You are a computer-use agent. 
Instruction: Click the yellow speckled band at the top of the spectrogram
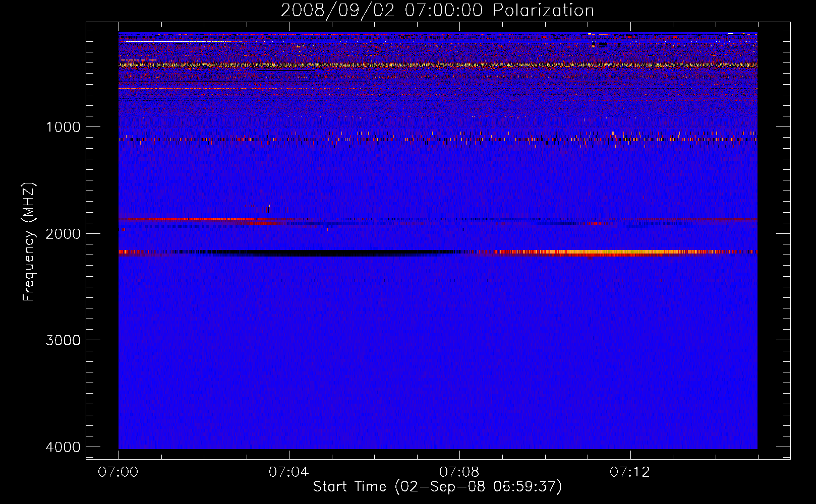[438, 65]
